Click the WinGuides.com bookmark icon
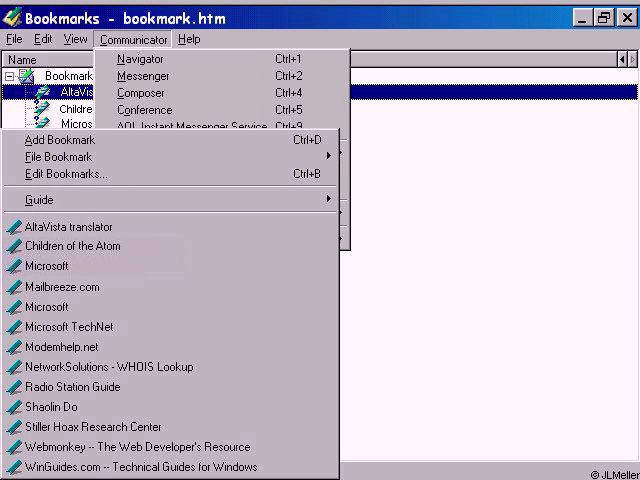The image size is (640, 480). pyautogui.click(x=14, y=467)
